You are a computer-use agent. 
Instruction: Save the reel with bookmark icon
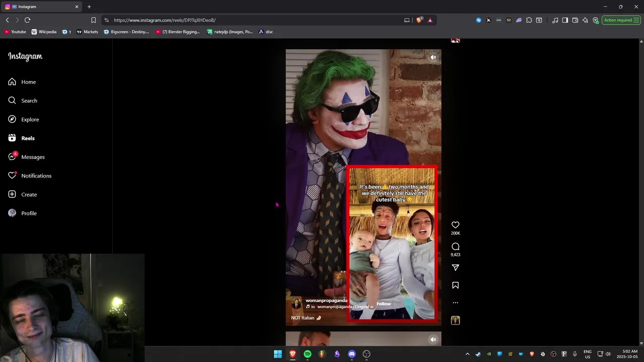(x=455, y=285)
